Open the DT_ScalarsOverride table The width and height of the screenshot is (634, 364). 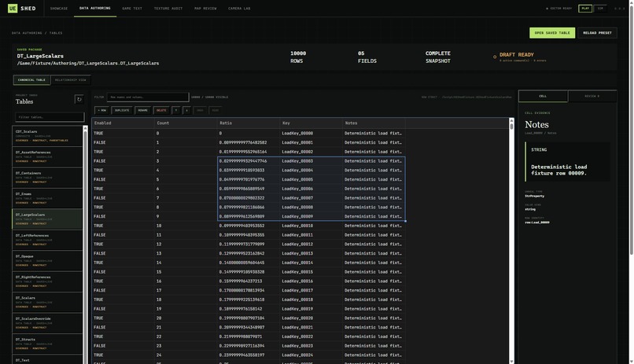47,323
